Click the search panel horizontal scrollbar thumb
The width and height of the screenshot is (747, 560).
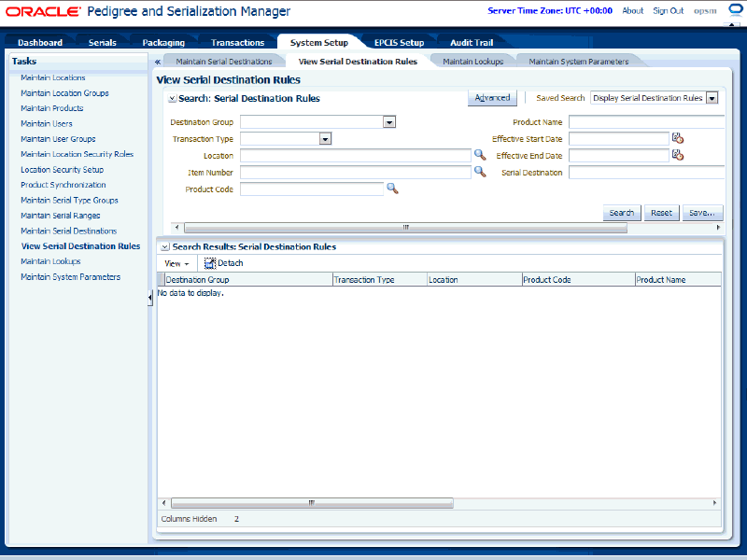click(x=405, y=228)
